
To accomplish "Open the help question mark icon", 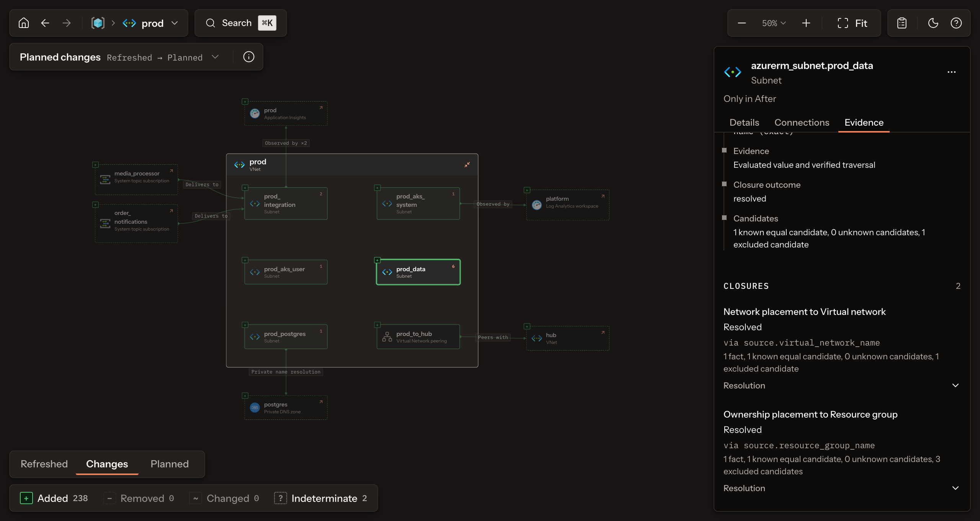I will click(956, 23).
